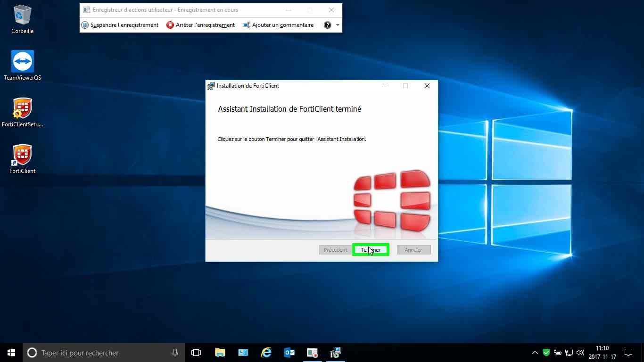Open the volume speaker tray icon
Image resolution: width=644 pixels, height=362 pixels.
[580, 353]
